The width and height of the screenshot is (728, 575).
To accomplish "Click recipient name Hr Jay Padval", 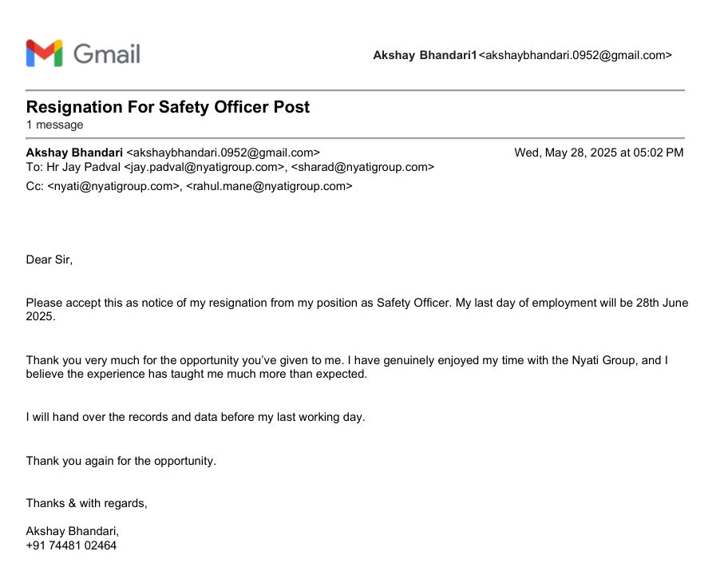I will coord(81,167).
